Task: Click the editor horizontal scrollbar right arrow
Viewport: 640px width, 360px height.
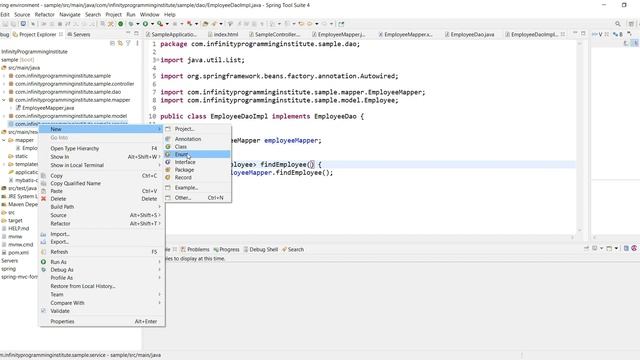Action: 572,237
